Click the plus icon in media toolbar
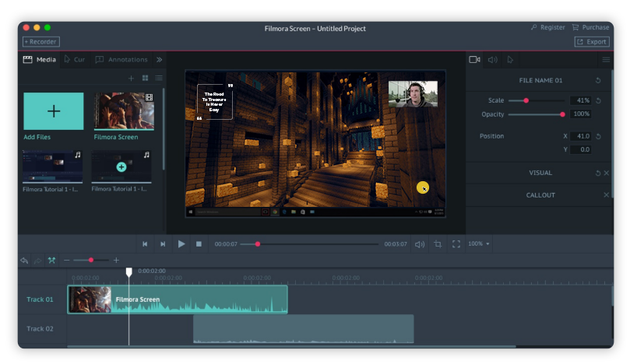Image resolution: width=630 pixels, height=364 pixels. click(132, 78)
